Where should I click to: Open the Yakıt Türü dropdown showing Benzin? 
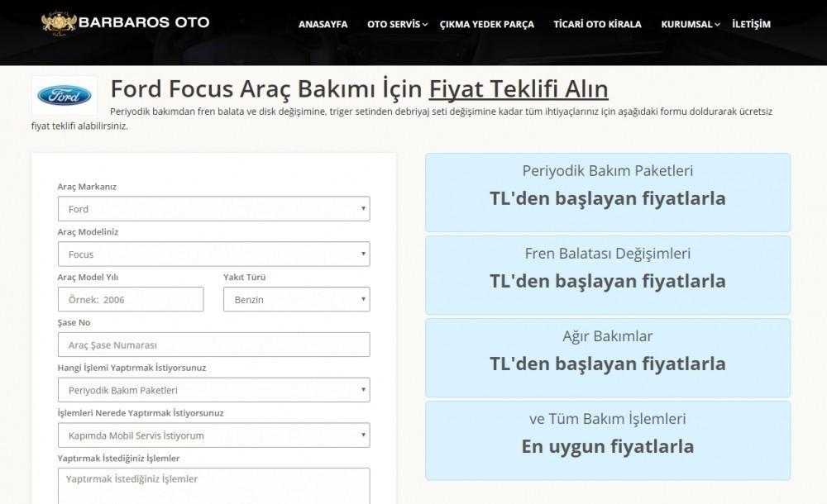tap(296, 299)
